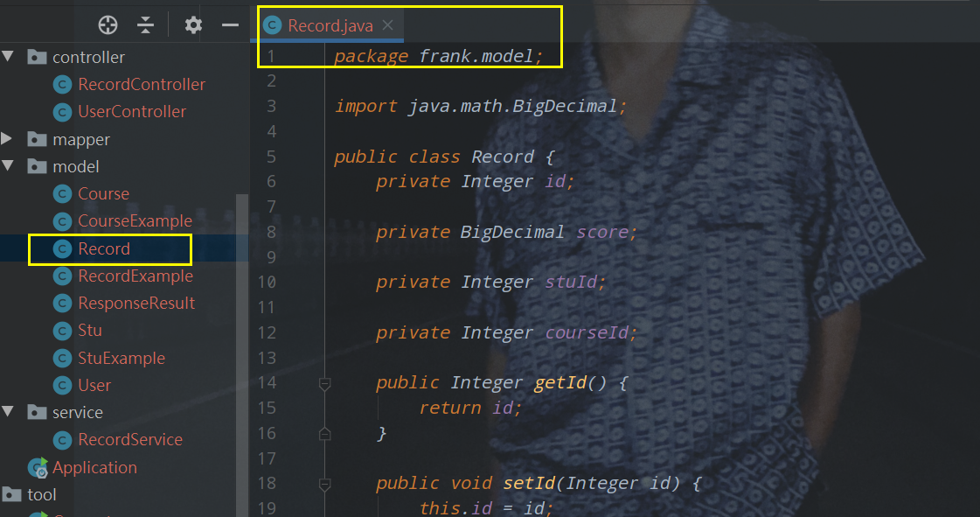The height and width of the screenshot is (517, 980).
Task: Select the Record.java editor tab
Action: coord(327,25)
